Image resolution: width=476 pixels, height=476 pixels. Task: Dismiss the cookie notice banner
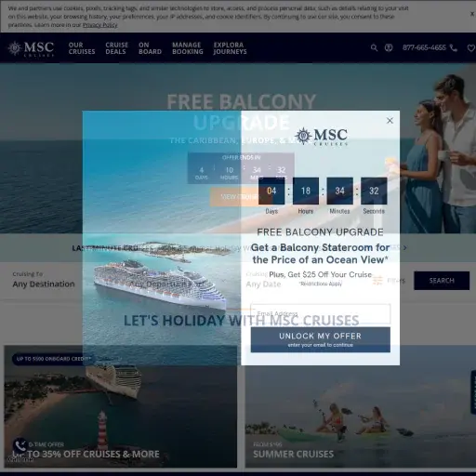472,14
